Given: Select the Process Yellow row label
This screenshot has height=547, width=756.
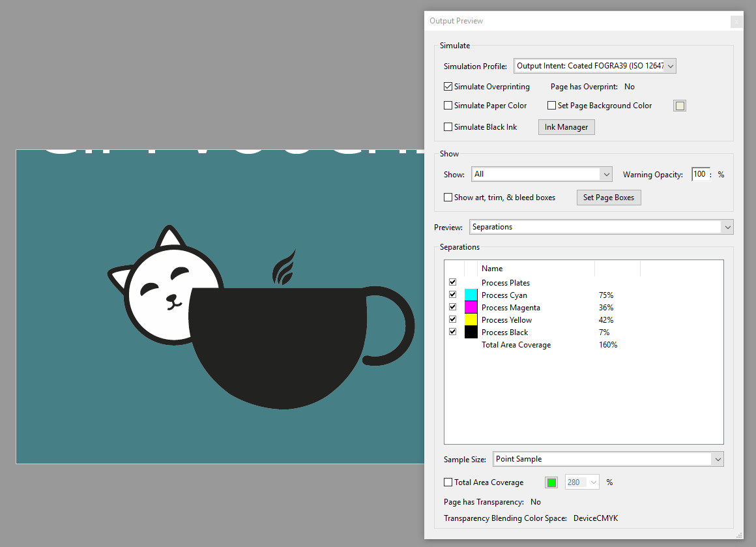Looking at the screenshot, I should pos(507,320).
